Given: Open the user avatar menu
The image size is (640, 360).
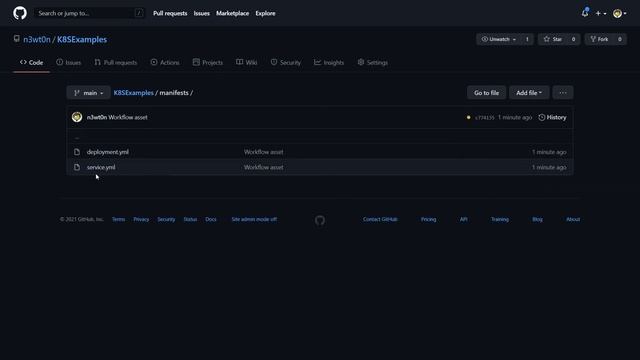Looking at the screenshot, I should [x=620, y=13].
